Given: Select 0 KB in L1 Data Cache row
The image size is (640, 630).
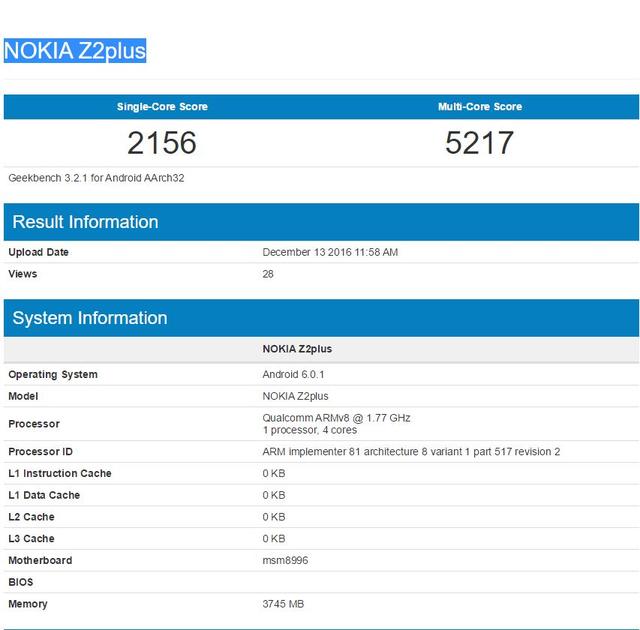Looking at the screenshot, I should tap(273, 495).
